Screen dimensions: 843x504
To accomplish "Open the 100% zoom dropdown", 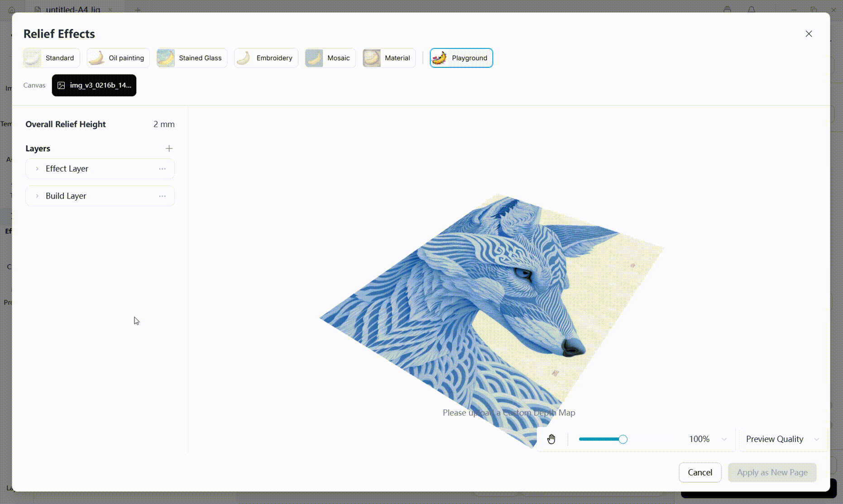I will [707, 439].
